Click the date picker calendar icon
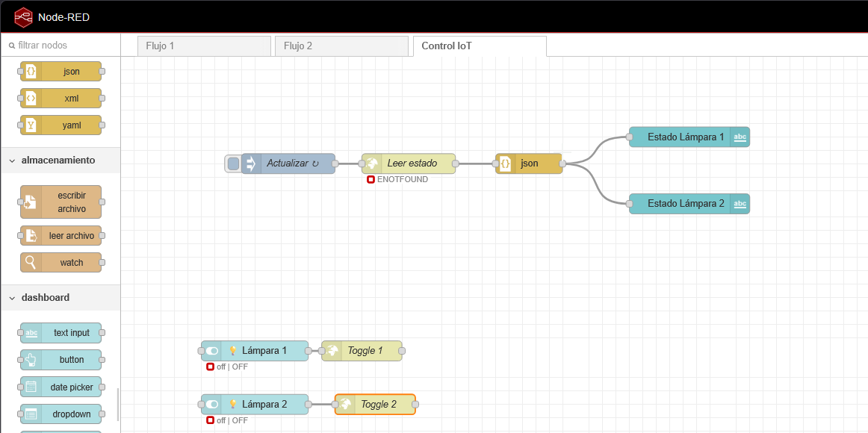 tap(31, 387)
